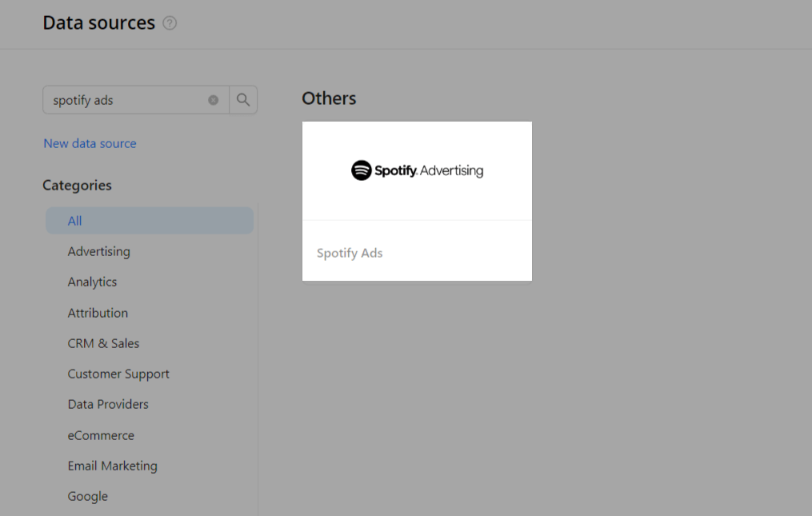Select the Others section heading
812x516 pixels.
pos(329,98)
